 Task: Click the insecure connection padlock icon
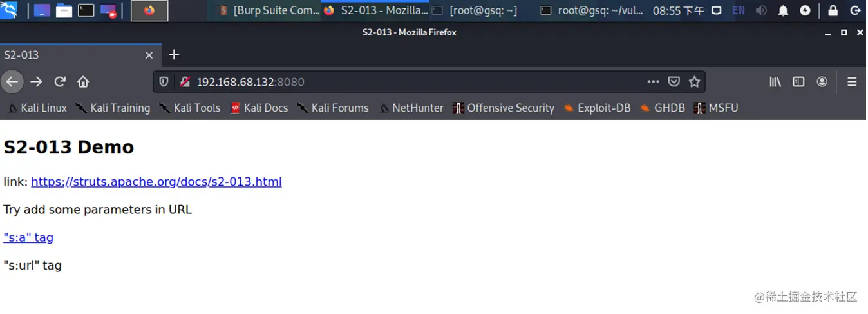point(185,82)
